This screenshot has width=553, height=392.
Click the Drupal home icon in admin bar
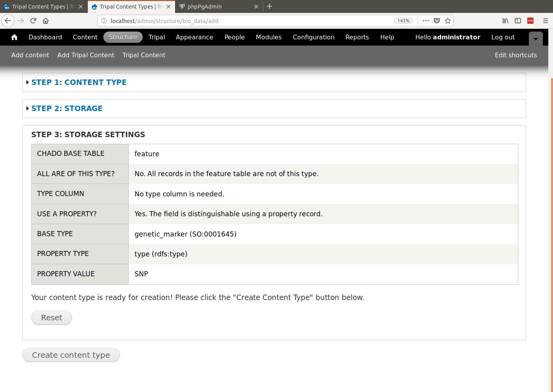14,37
